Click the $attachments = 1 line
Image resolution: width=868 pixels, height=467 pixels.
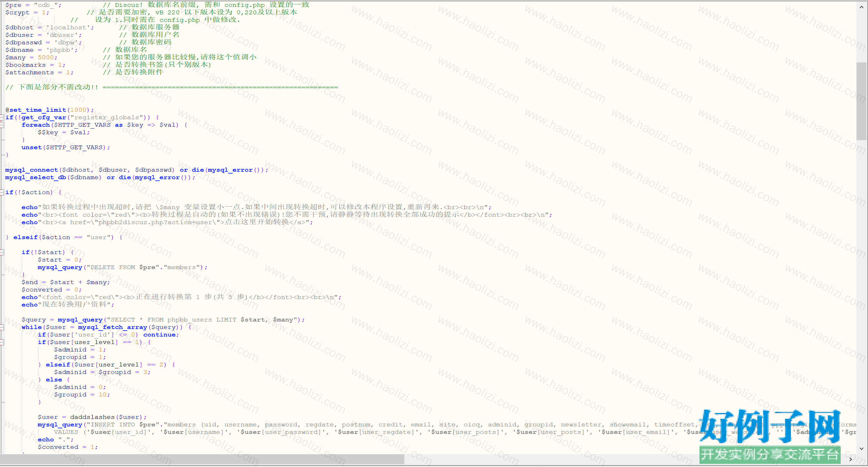click(x=39, y=72)
